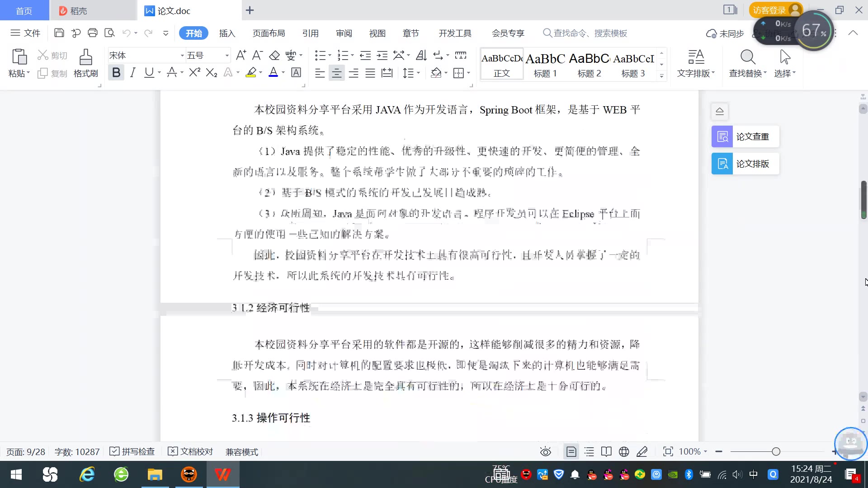This screenshot has width=868, height=488.
Task: Open Print Preview icon
Action: (x=109, y=33)
